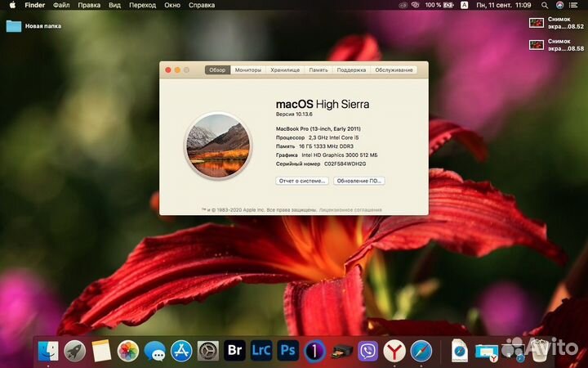
Task: Open Spotlight search magnifier in menu bar
Action: pos(545,5)
